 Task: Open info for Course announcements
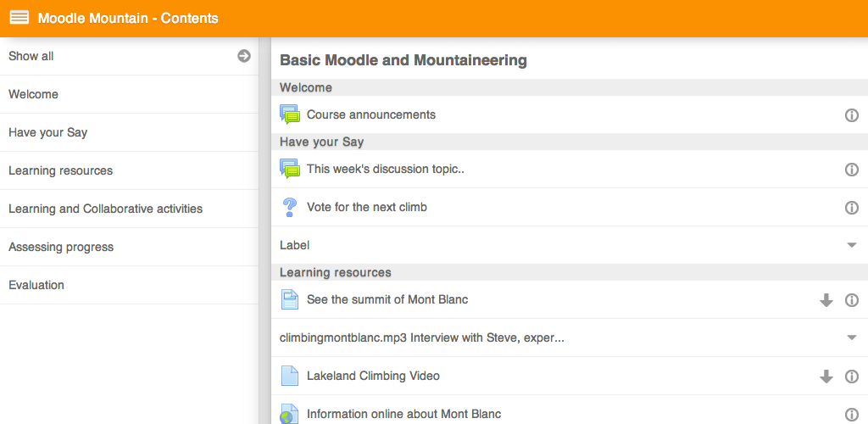[x=851, y=115]
